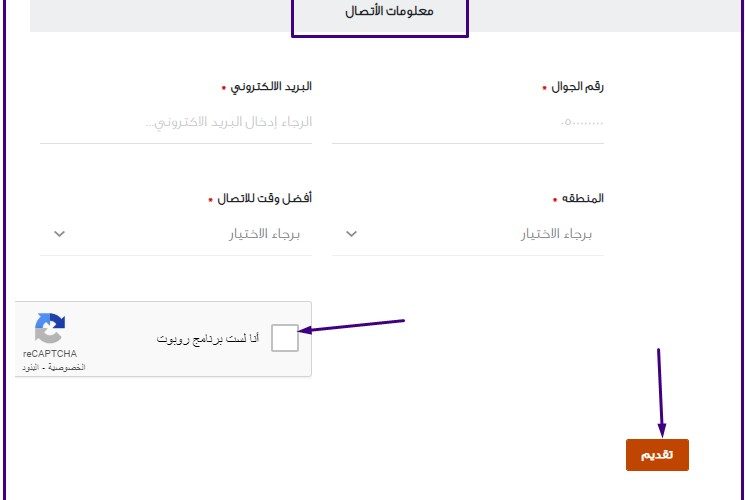
Task: Focus the البريد الالكتروني email input field
Action: [x=176, y=123]
